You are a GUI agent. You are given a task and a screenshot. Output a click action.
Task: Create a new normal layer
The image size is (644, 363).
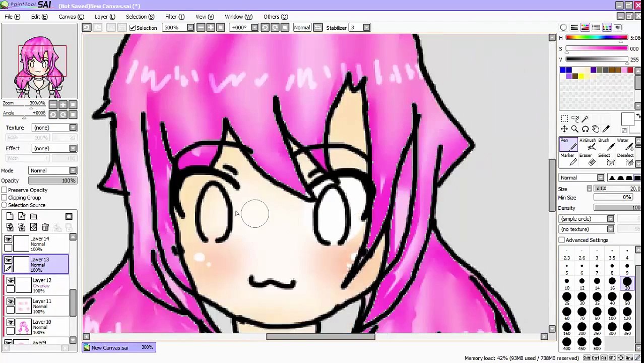(x=10, y=216)
